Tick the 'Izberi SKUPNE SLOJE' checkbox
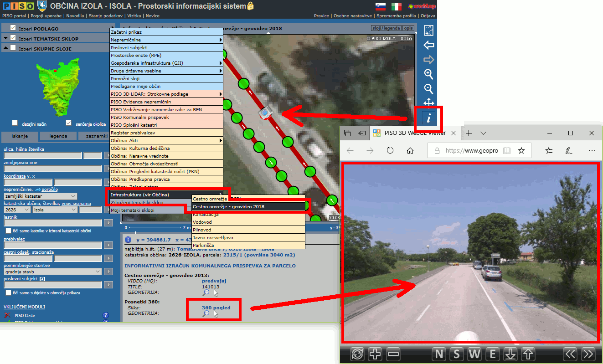This screenshot has width=603, height=364. click(x=13, y=48)
